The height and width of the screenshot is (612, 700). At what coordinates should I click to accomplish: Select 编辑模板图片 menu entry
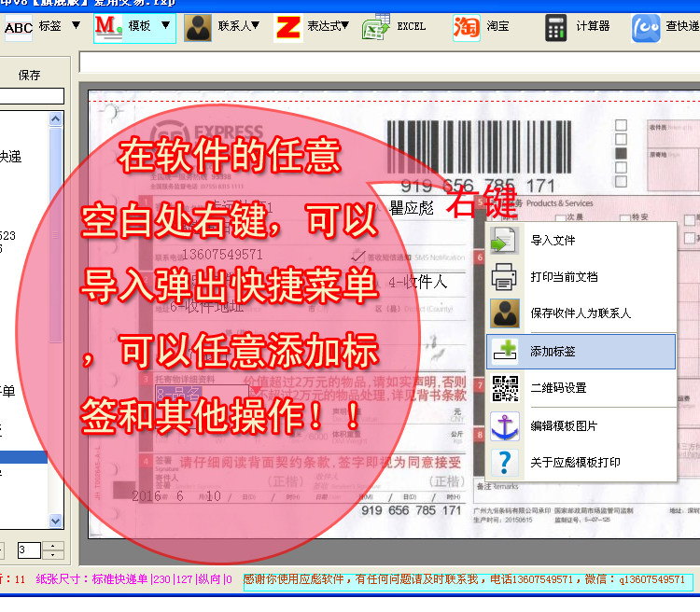pos(581,426)
